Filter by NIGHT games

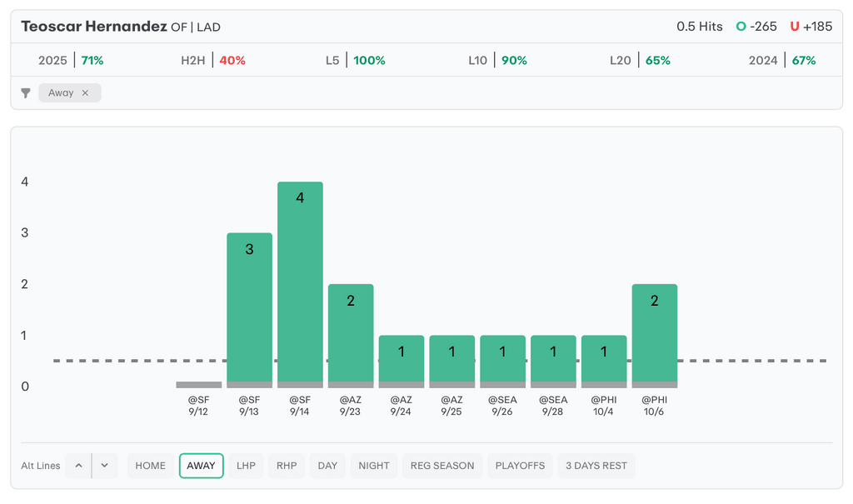pyautogui.click(x=374, y=466)
